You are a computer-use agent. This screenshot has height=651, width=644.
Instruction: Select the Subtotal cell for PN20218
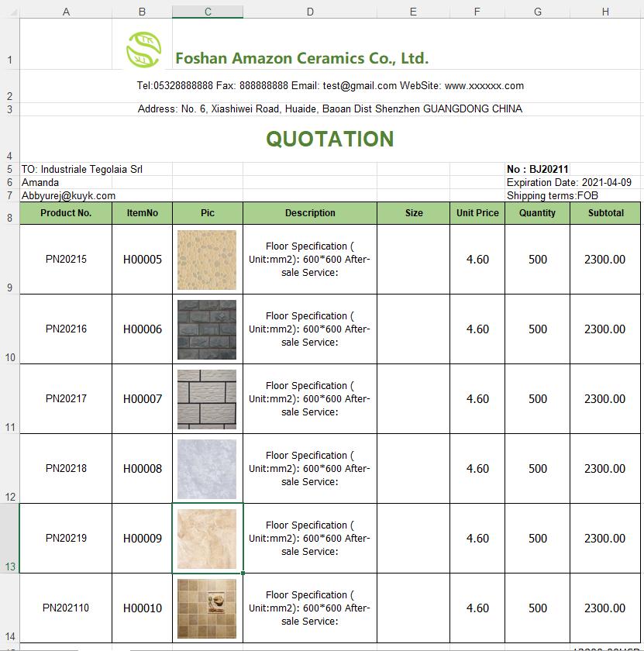(x=604, y=469)
